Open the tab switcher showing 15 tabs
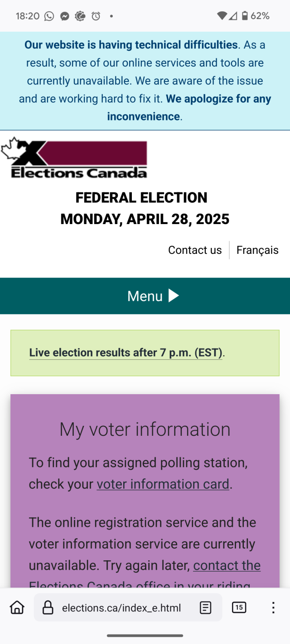Image resolution: width=290 pixels, height=644 pixels. click(x=239, y=607)
